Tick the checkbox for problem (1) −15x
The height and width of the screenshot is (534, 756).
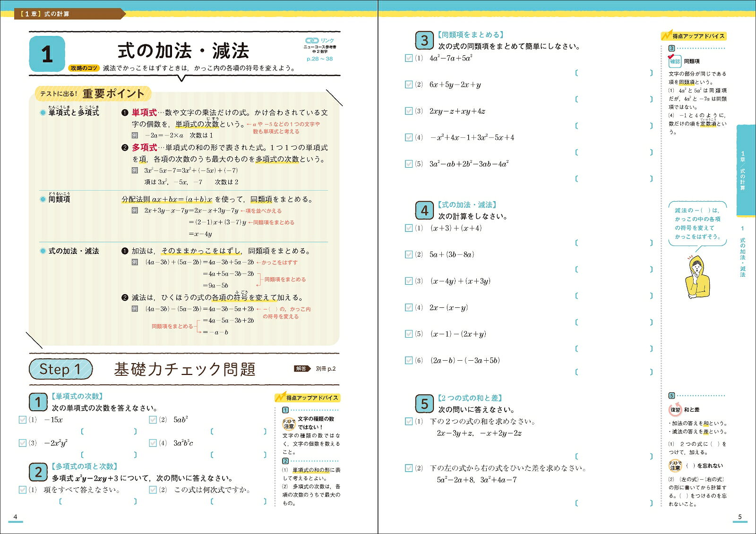[x=23, y=419]
